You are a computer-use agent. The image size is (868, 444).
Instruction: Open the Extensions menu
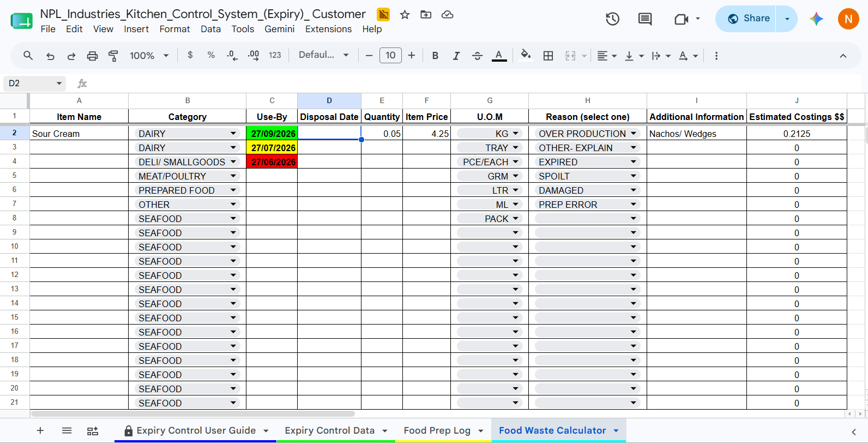coord(328,29)
